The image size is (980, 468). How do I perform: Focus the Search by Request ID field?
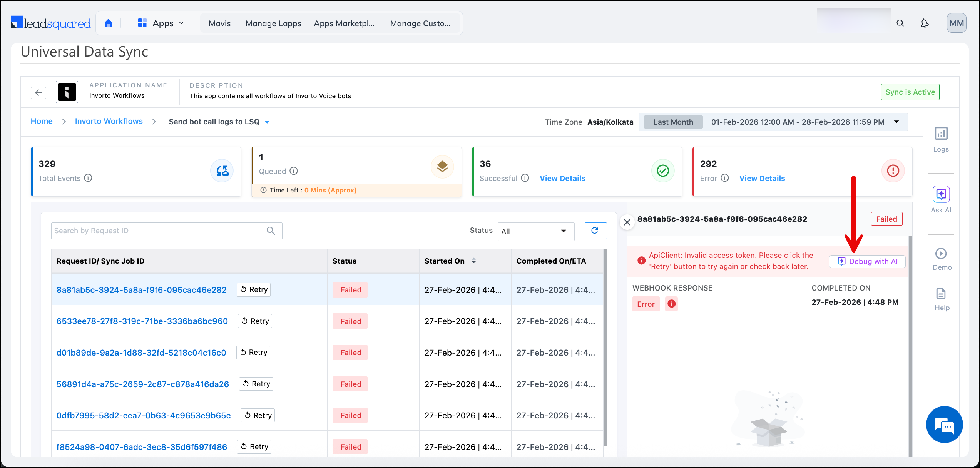point(159,231)
